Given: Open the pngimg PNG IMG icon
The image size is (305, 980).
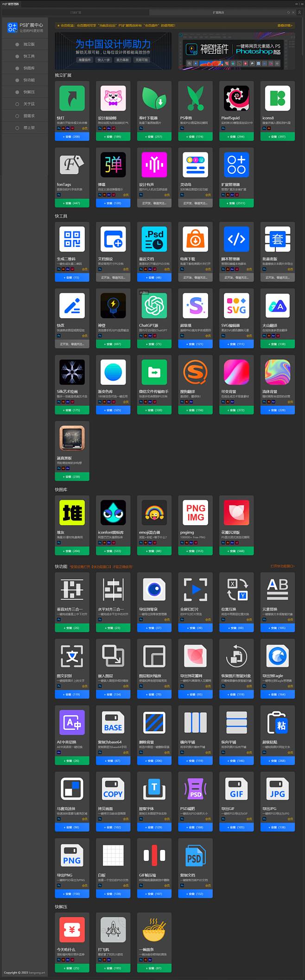Looking at the screenshot, I should tap(196, 513).
